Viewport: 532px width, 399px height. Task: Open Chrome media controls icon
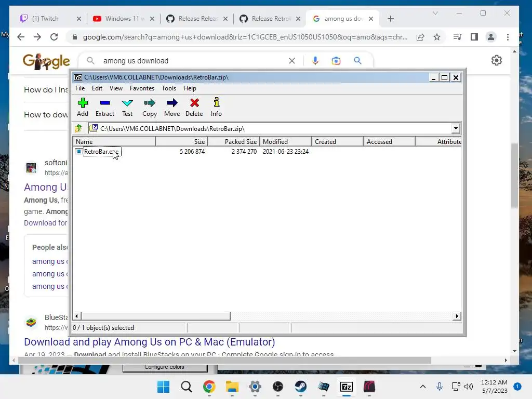tap(457, 37)
